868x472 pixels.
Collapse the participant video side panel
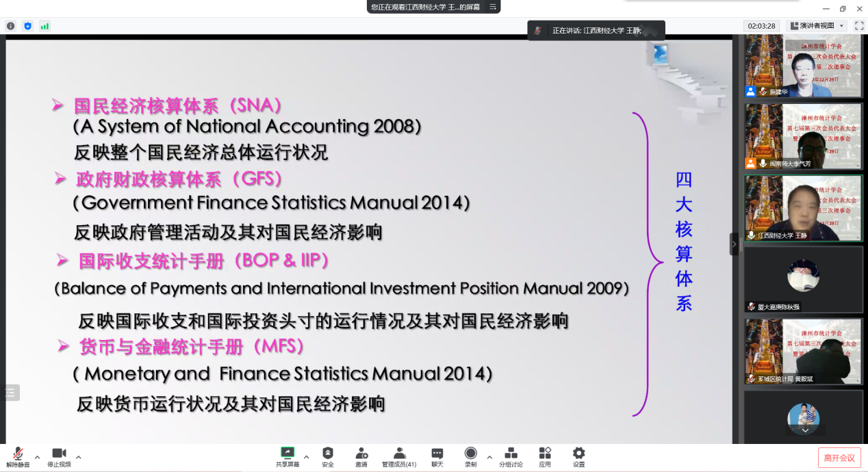click(735, 244)
